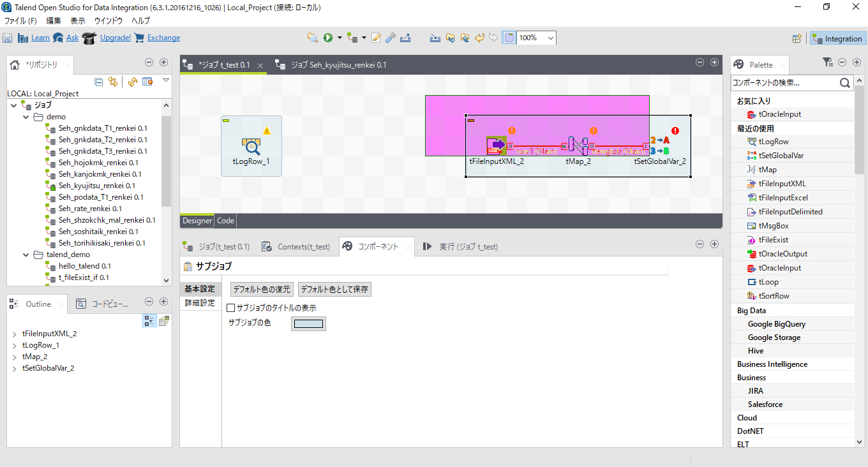Image resolution: width=868 pixels, height=467 pixels.
Task: Click the Ask link
Action: click(72, 38)
